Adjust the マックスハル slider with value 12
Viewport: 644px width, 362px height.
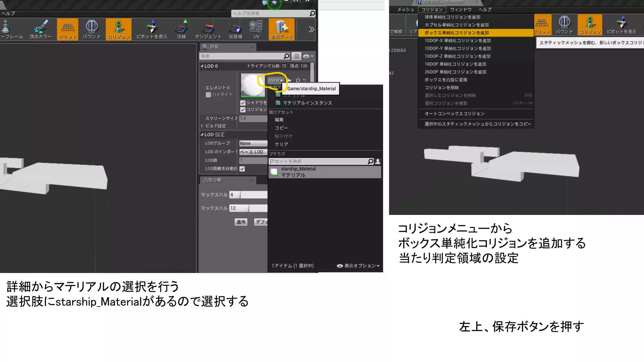pyautogui.click(x=248, y=208)
